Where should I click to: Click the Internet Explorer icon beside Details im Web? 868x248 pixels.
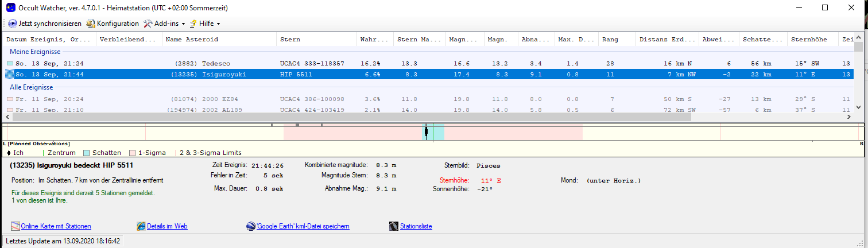click(x=141, y=226)
